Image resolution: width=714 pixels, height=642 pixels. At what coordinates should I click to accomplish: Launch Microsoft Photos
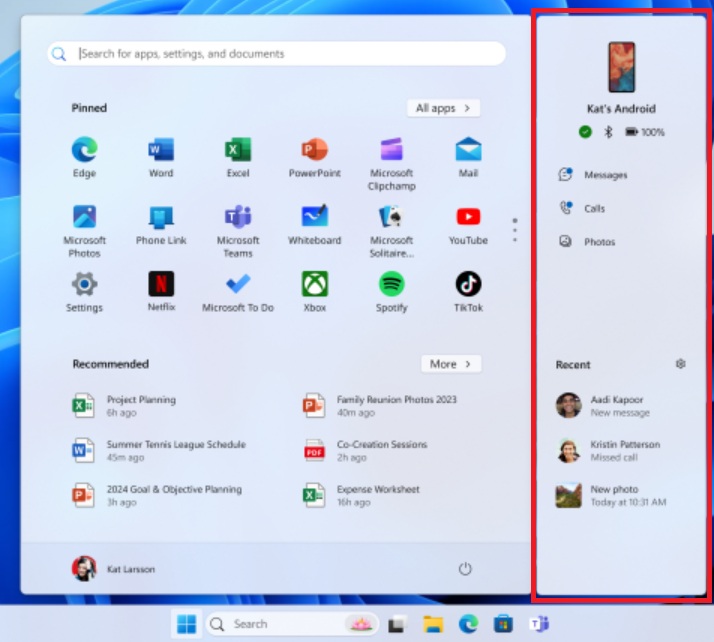(84, 231)
